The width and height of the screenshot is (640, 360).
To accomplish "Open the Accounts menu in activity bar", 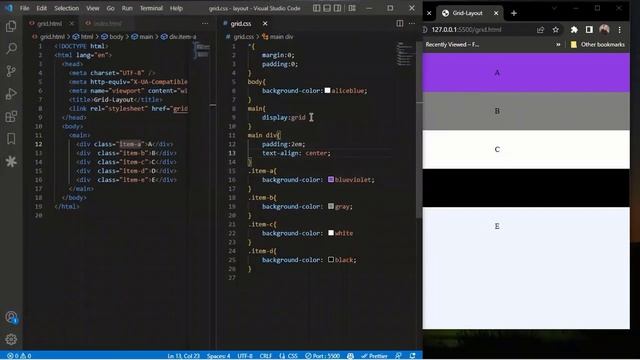I will 11,317.
